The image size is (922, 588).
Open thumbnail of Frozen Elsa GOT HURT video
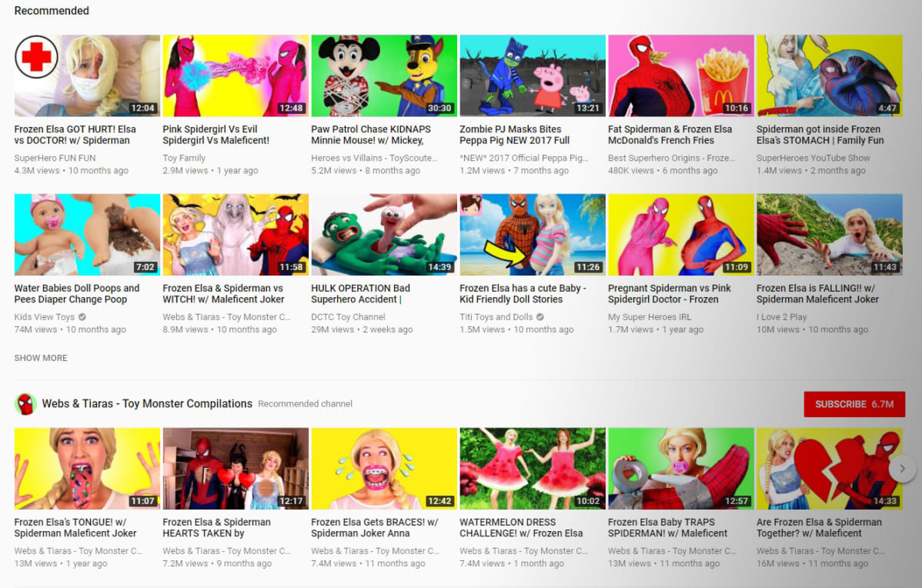click(87, 75)
